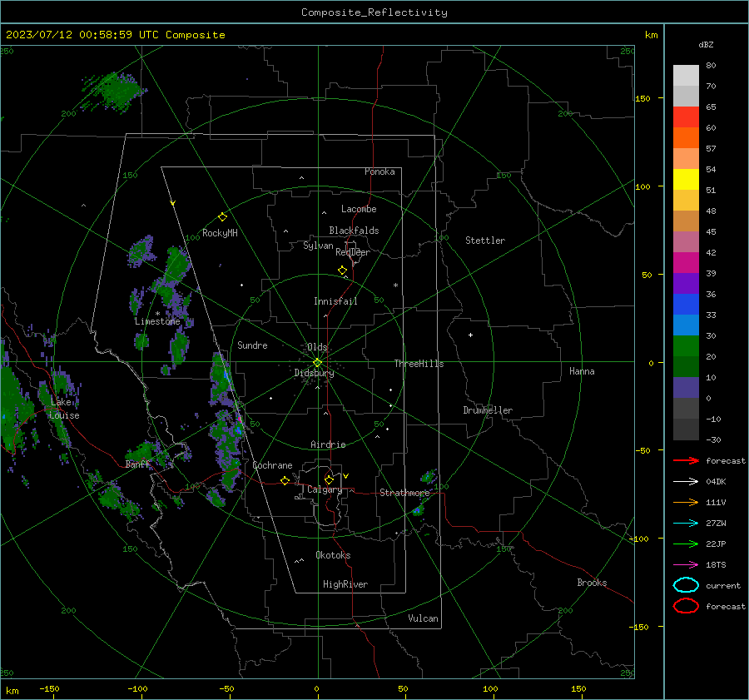Click the asterisk marker east of Innisfail
The height and width of the screenshot is (700, 749).
pyautogui.click(x=395, y=285)
